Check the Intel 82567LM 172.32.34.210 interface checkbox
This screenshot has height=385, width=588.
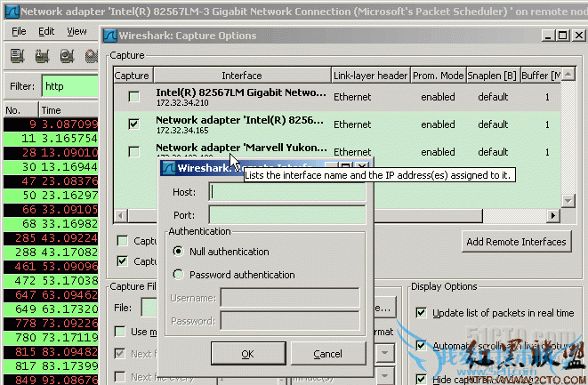pos(133,97)
